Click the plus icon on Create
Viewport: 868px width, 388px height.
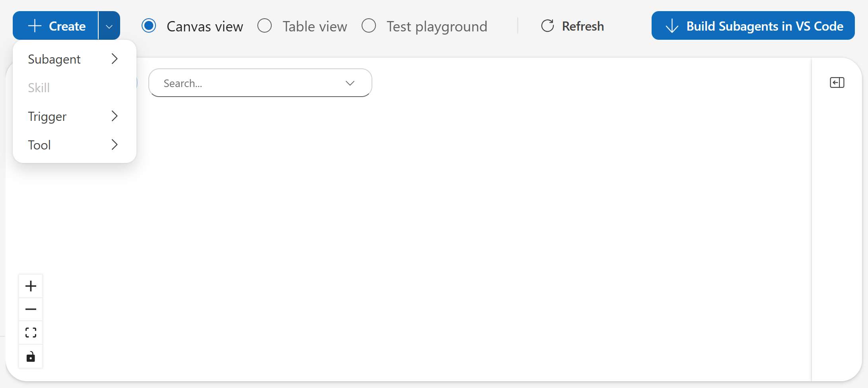coord(35,25)
